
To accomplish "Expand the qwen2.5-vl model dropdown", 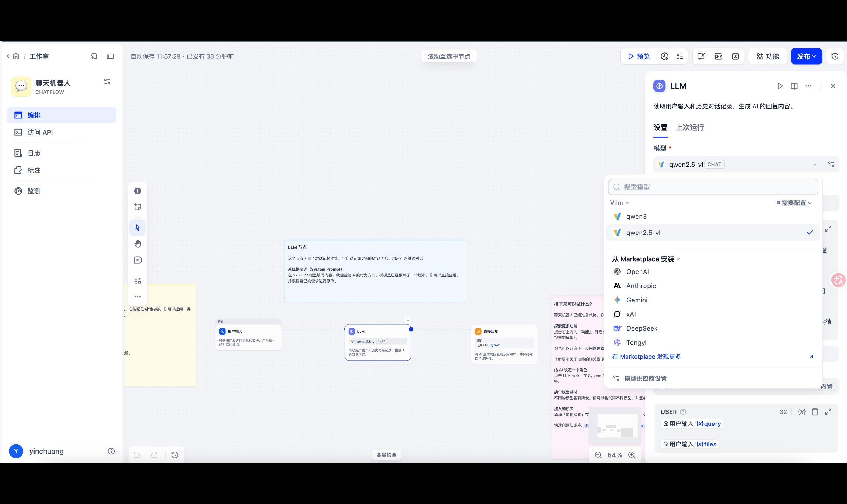I will pos(737,164).
